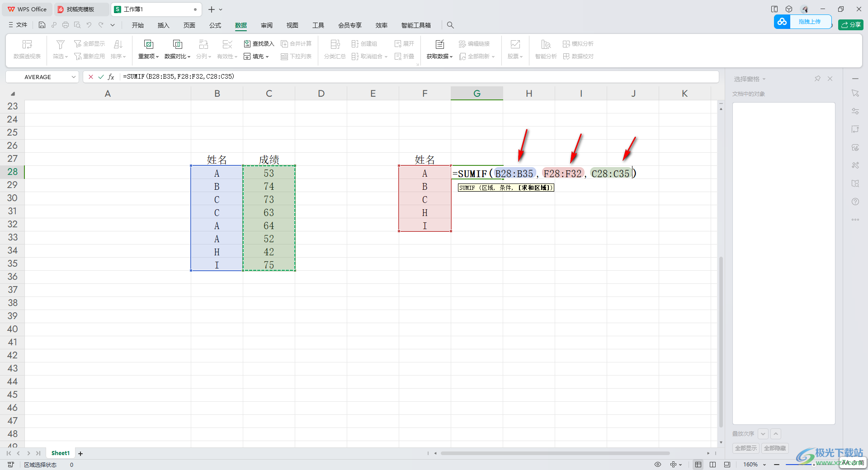
Task: Click the fx insert function icon
Action: tap(111, 77)
